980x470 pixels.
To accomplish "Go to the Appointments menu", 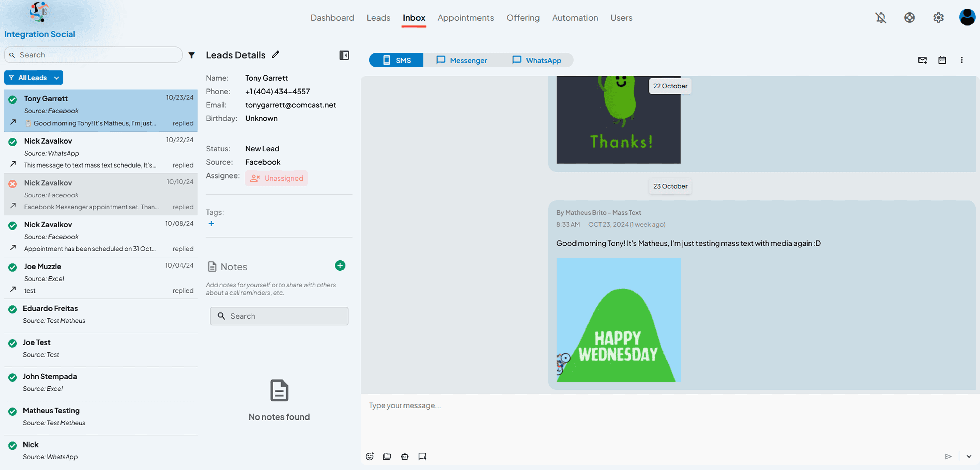I will [x=465, y=18].
